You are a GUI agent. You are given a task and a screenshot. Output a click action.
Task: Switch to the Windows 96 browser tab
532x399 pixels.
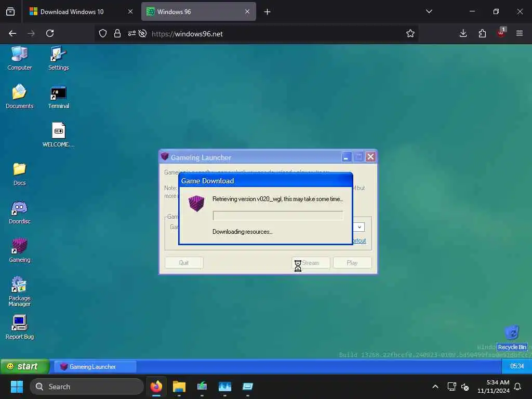click(x=198, y=11)
